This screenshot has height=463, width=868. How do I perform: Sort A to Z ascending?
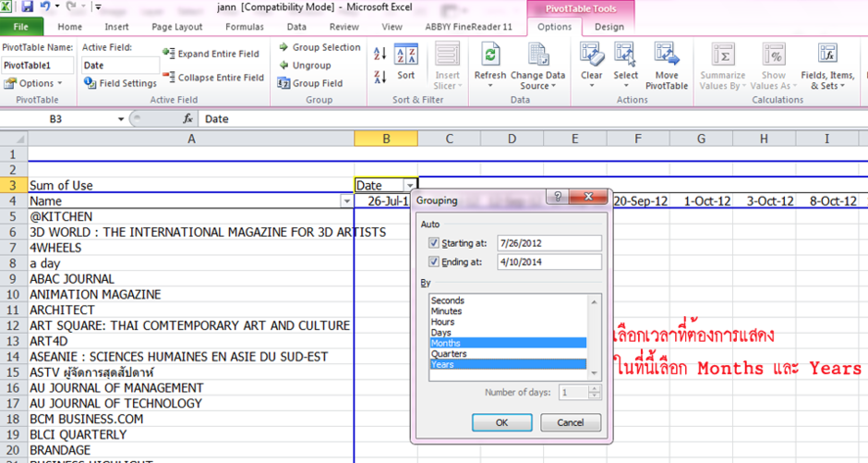(x=380, y=54)
